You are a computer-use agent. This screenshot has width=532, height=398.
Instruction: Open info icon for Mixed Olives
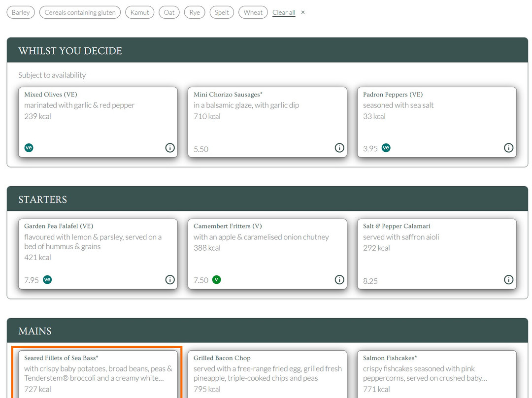[170, 148]
